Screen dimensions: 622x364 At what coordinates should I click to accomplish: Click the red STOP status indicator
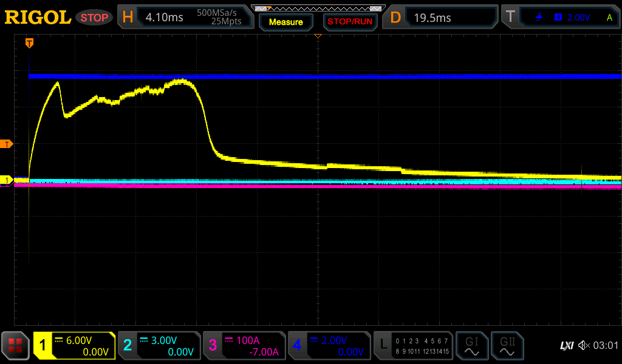[x=94, y=18]
